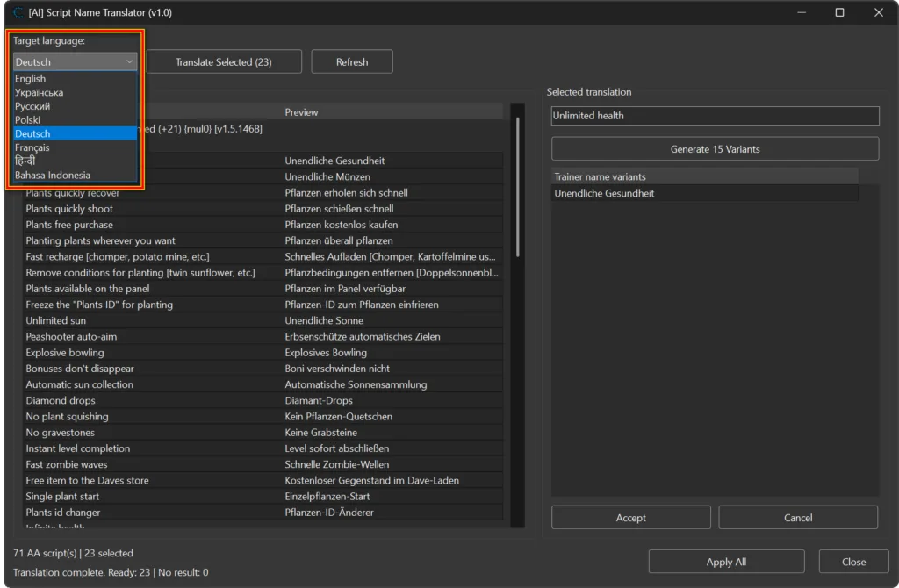Screen dimensions: 899x588
Task: Choose Polski in the language list
Action: click(x=75, y=119)
